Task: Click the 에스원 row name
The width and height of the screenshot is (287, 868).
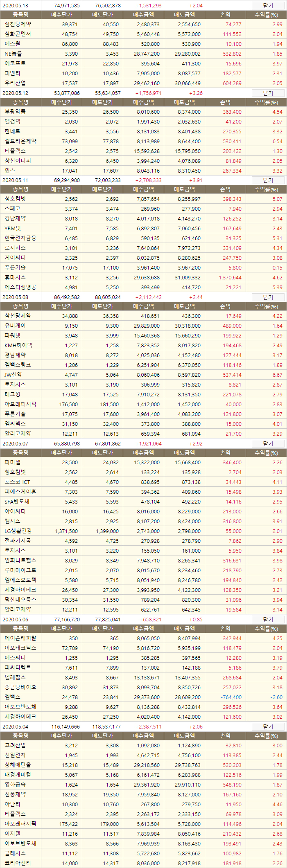Action: 12,44
